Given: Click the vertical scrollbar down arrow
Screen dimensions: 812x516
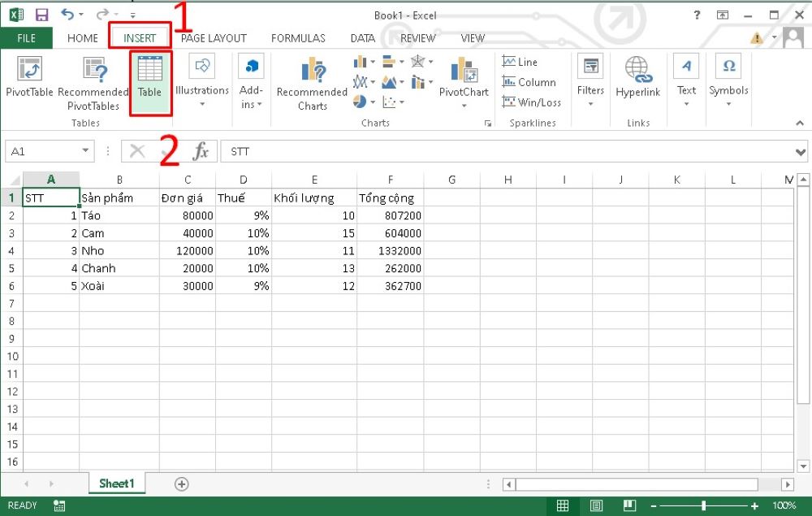Looking at the screenshot, I should (x=803, y=466).
